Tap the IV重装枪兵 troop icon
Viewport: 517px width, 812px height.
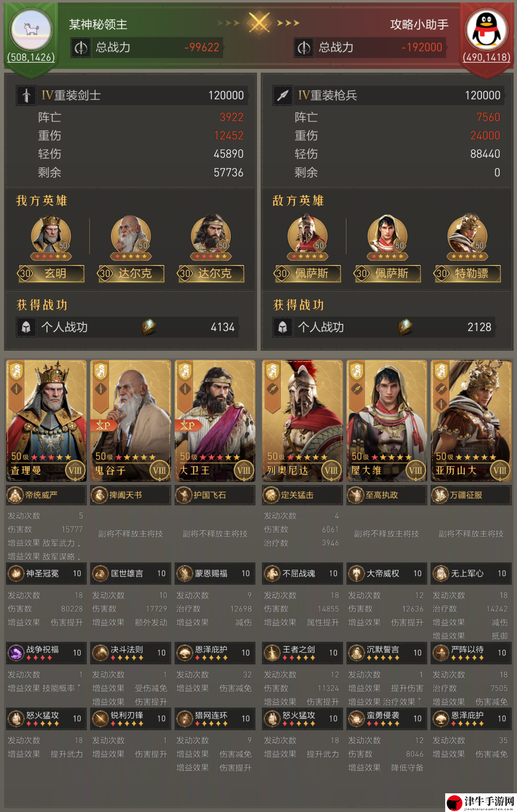pos(283,95)
